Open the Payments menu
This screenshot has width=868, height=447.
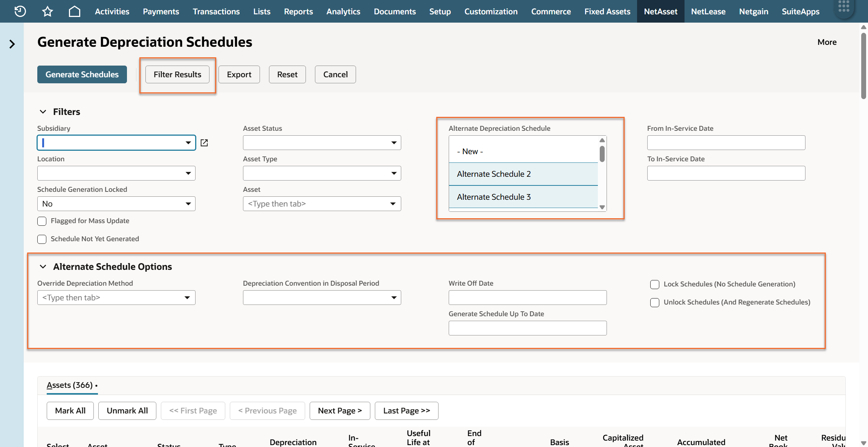coord(161,11)
